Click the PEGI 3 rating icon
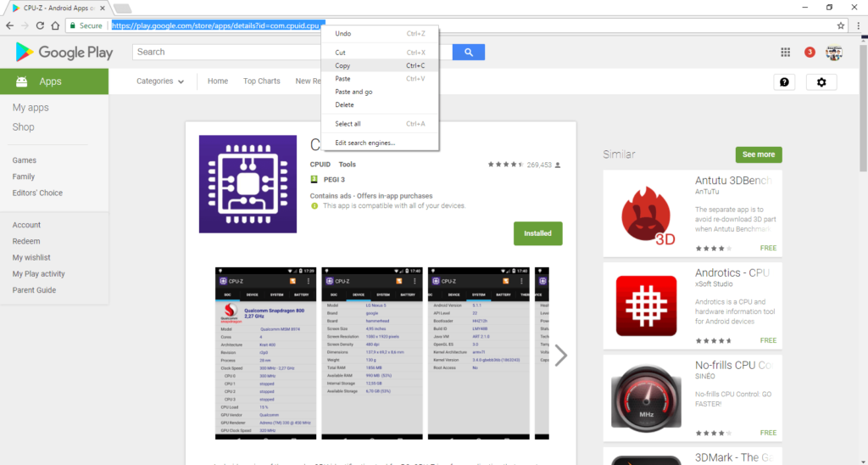The width and height of the screenshot is (868, 465). [x=314, y=180]
